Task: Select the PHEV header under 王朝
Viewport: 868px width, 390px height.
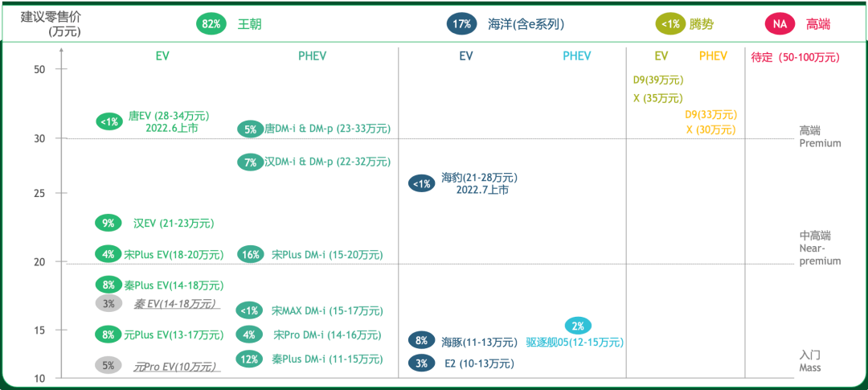Action: click(311, 56)
